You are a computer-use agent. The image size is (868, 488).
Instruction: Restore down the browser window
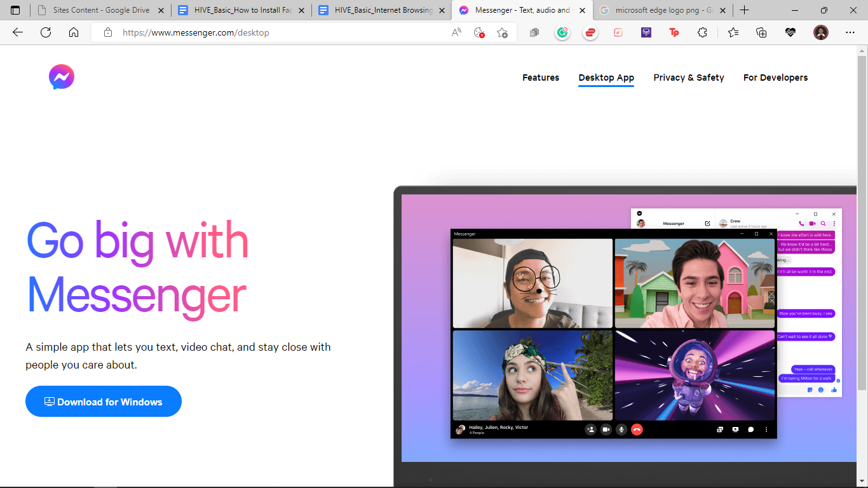pyautogui.click(x=824, y=10)
